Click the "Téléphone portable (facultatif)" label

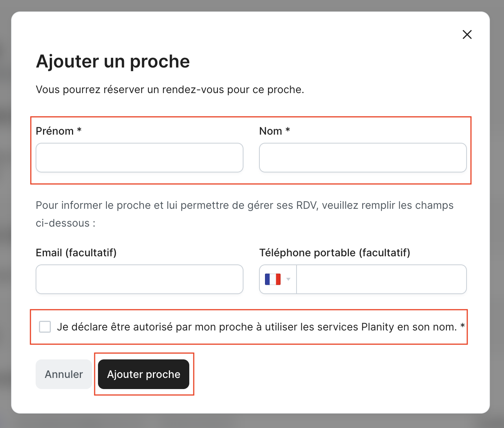click(334, 253)
